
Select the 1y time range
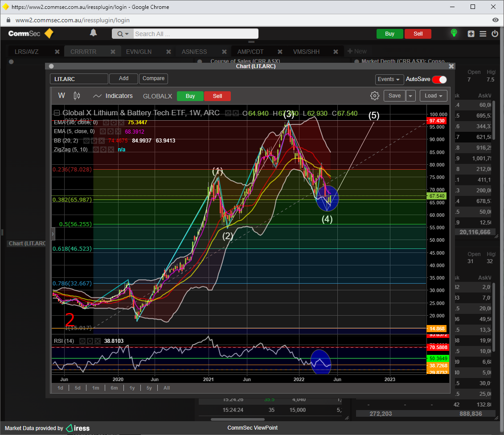(x=132, y=388)
